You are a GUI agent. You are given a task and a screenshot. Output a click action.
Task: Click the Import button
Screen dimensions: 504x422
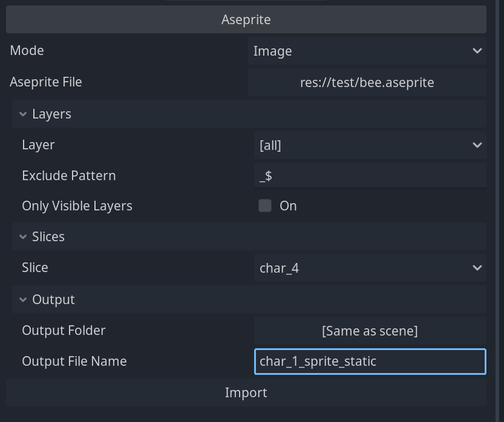[246, 392]
